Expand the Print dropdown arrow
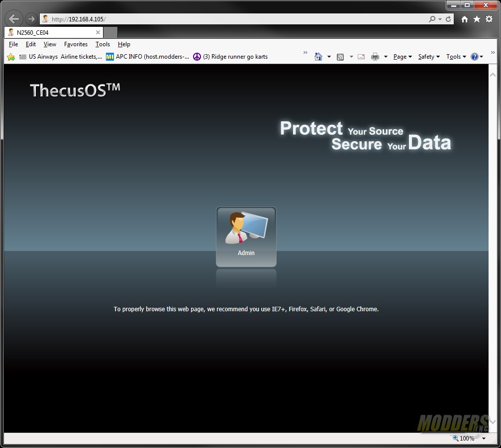Screen dimensions: 501x448 click(386, 57)
